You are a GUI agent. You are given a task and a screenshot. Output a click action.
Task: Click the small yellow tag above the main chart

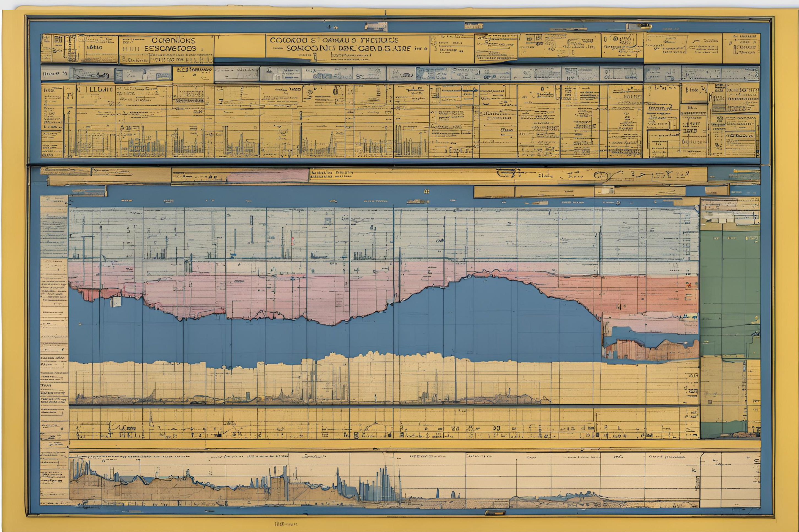pyautogui.click(x=427, y=191)
